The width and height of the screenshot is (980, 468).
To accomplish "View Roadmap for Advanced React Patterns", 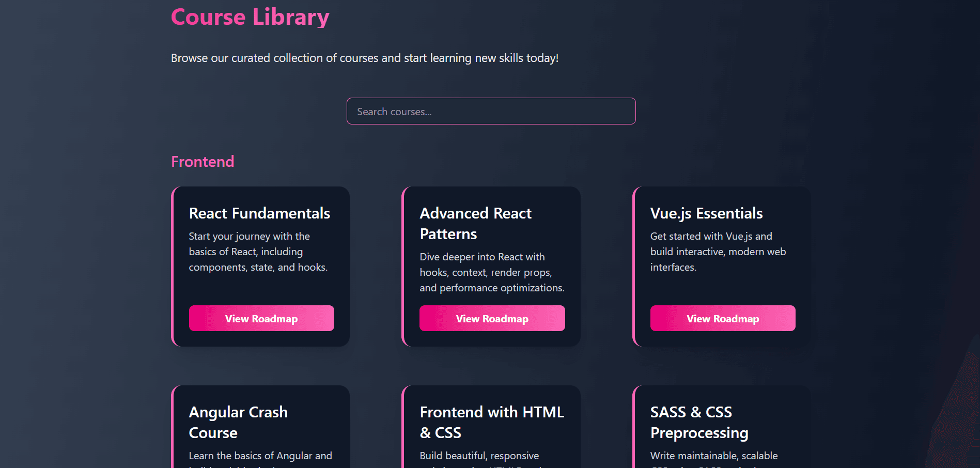I will (492, 318).
